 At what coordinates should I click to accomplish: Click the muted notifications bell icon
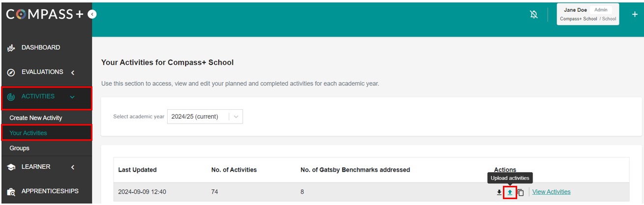[x=534, y=16]
